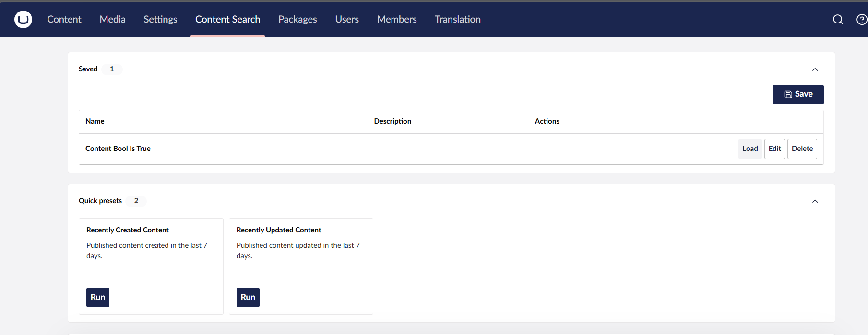Collapse the Quick presets section chevron
The height and width of the screenshot is (335, 868).
(815, 201)
